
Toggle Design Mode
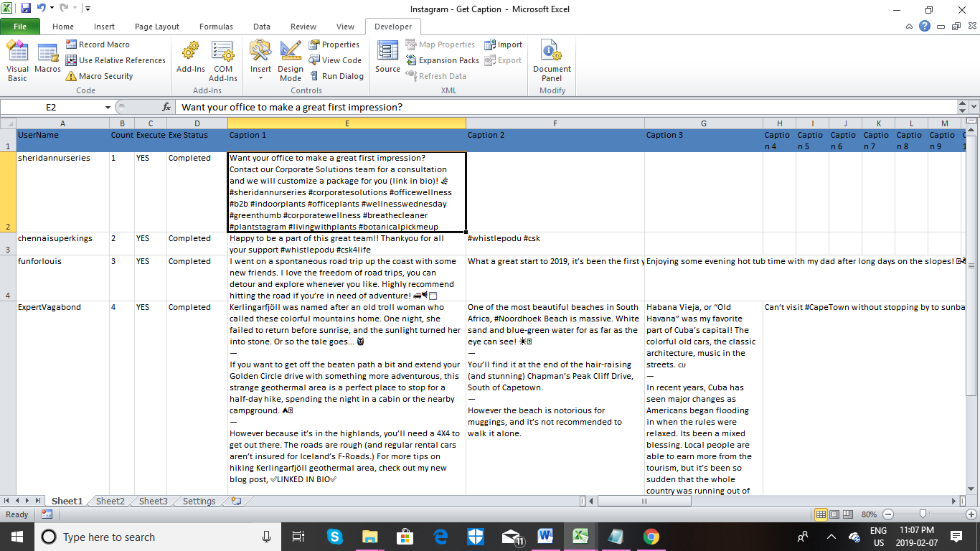pyautogui.click(x=291, y=62)
